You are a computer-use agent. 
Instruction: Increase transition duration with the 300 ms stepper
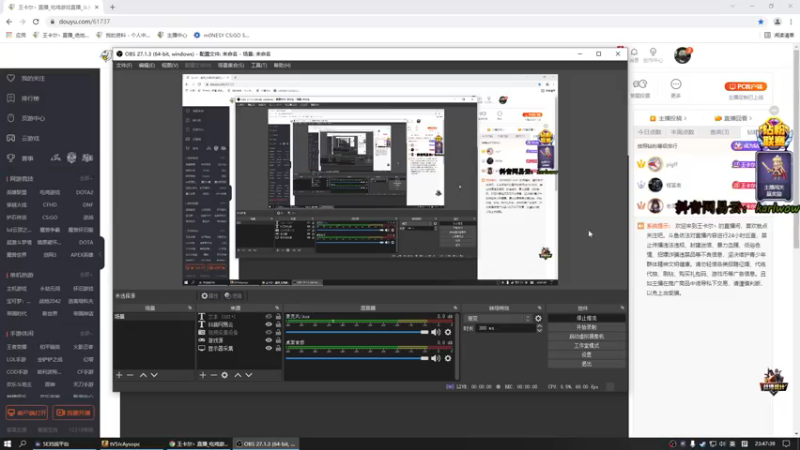[539, 327]
